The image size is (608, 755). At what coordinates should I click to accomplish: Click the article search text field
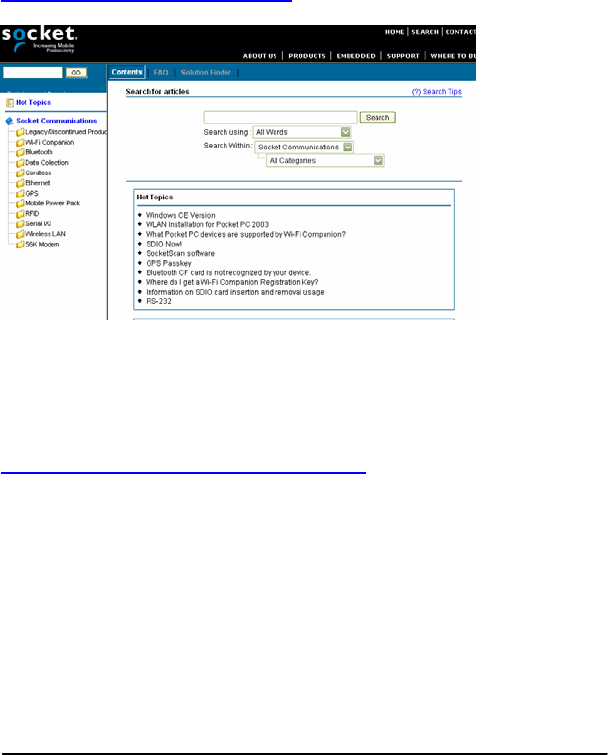[x=281, y=117]
